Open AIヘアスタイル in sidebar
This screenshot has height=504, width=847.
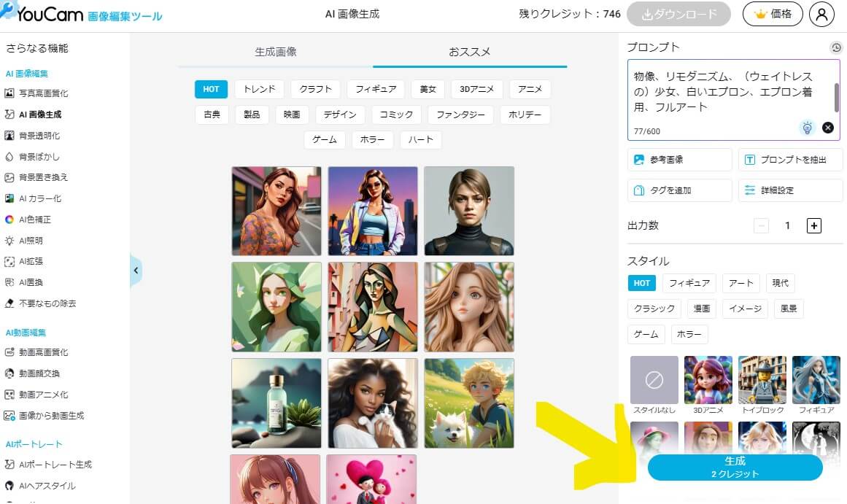click(x=41, y=486)
